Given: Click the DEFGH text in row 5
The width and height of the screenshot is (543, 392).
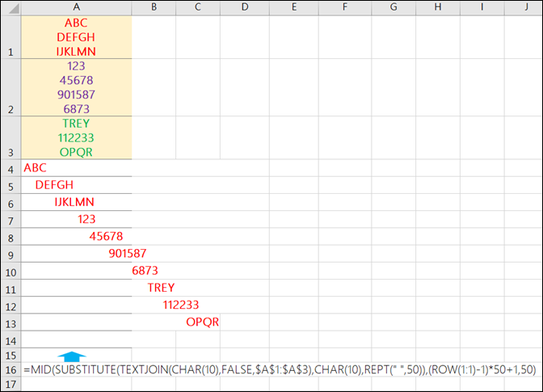Looking at the screenshot, I should point(54,185).
